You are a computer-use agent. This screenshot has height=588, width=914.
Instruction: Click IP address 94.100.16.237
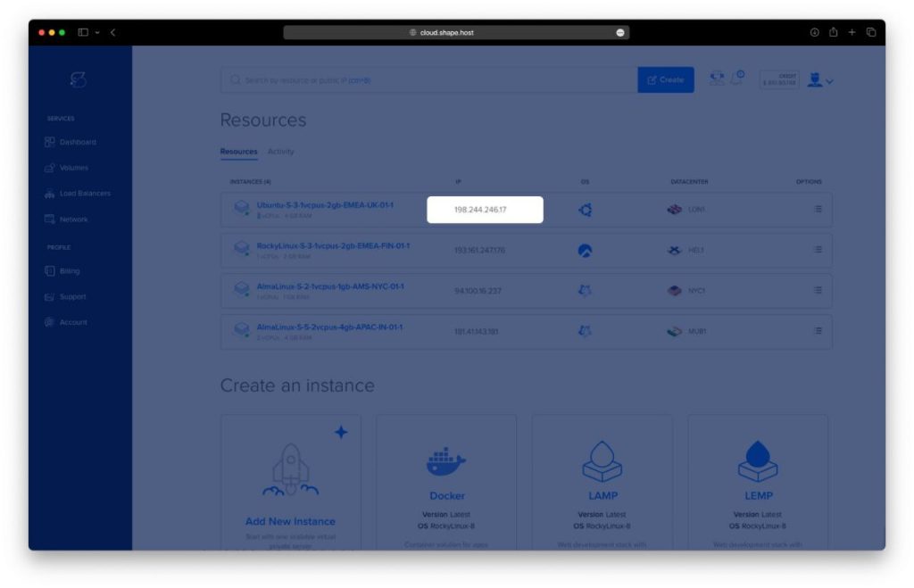(x=478, y=291)
